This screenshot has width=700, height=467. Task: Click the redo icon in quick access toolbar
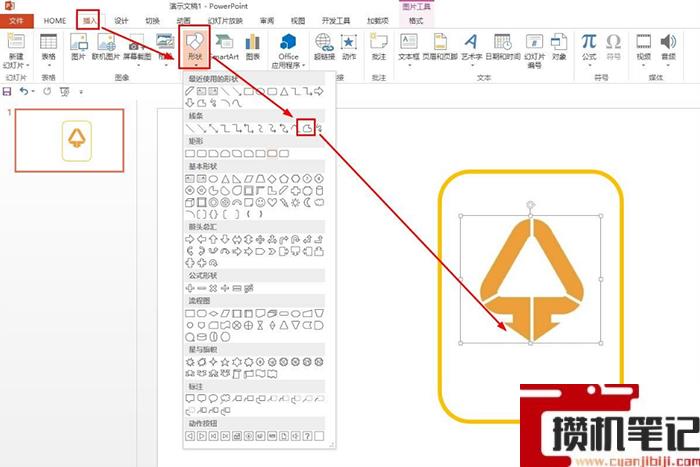tap(47, 92)
